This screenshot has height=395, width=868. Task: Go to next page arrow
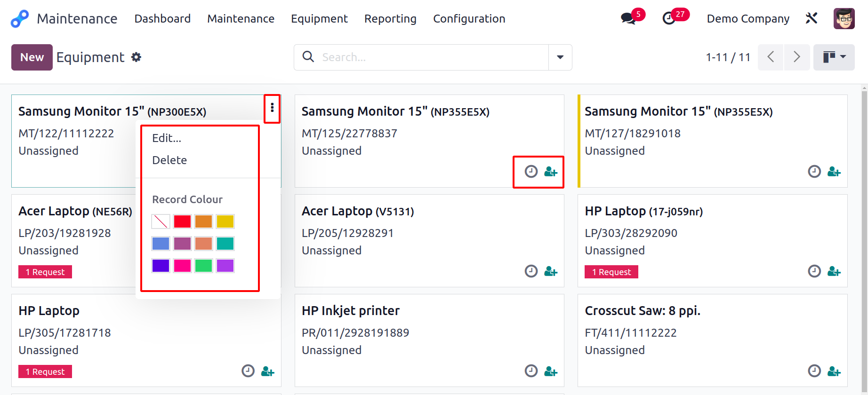click(797, 57)
